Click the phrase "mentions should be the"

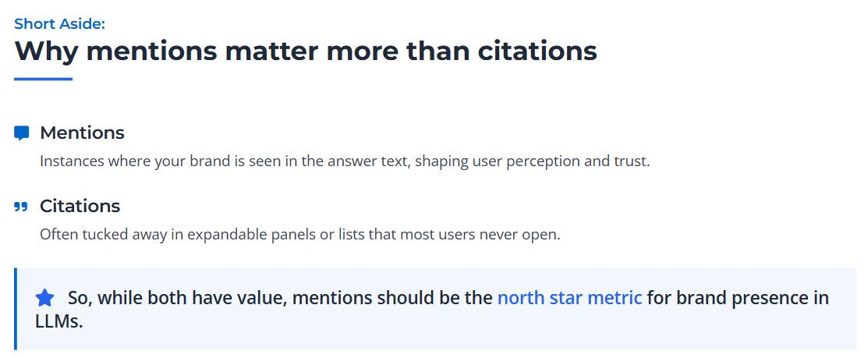(x=392, y=298)
